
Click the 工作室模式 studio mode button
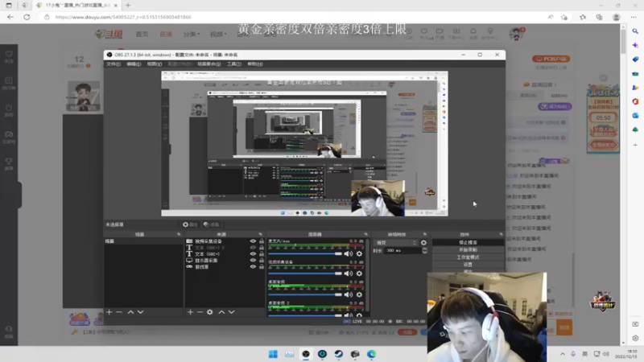pos(468,257)
